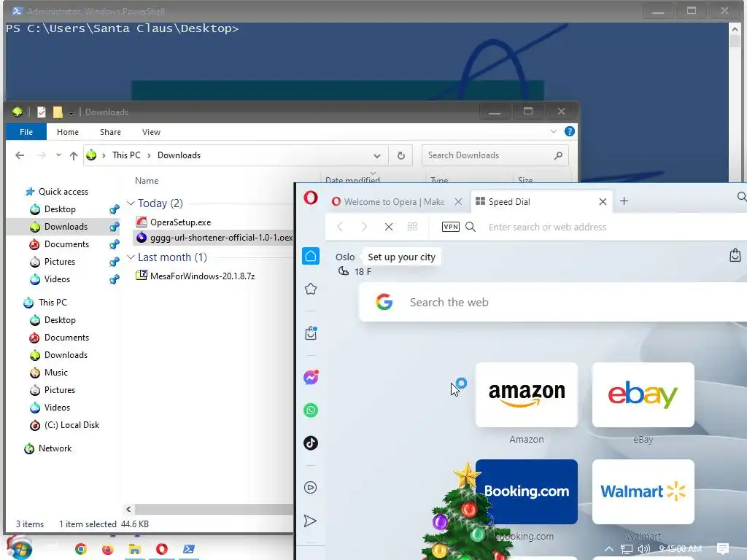The image size is (747, 560).
Task: Open (C:) Local Disk in navigation pane
Action: click(x=71, y=425)
